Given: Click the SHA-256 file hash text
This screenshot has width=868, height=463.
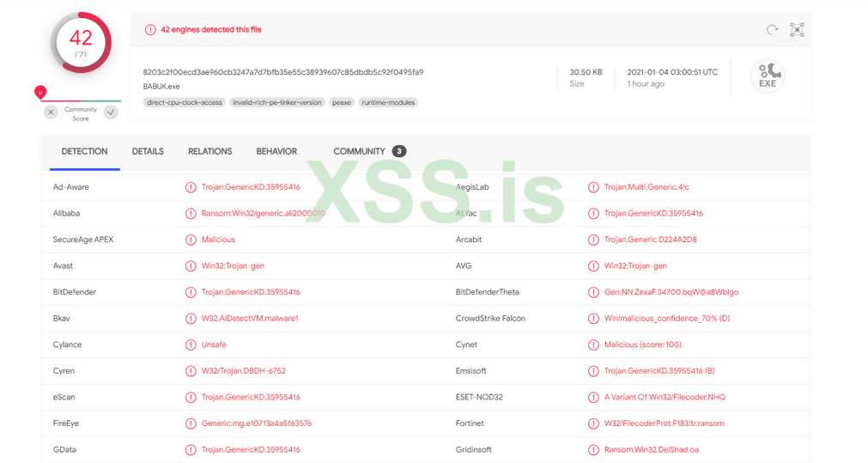Looking at the screenshot, I should point(283,72).
